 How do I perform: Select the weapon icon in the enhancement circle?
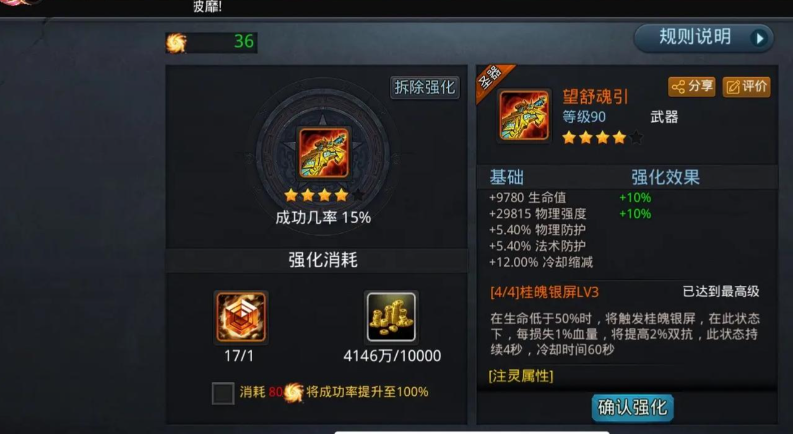324,153
